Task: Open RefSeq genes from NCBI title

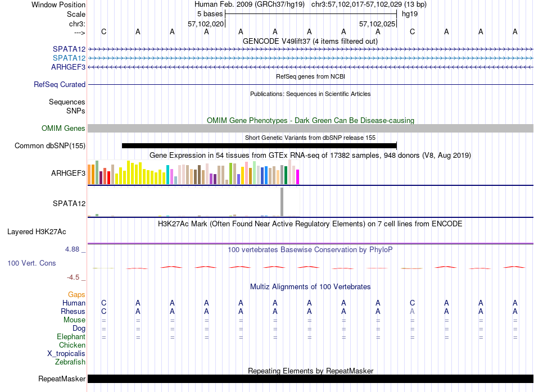Action: point(310,76)
